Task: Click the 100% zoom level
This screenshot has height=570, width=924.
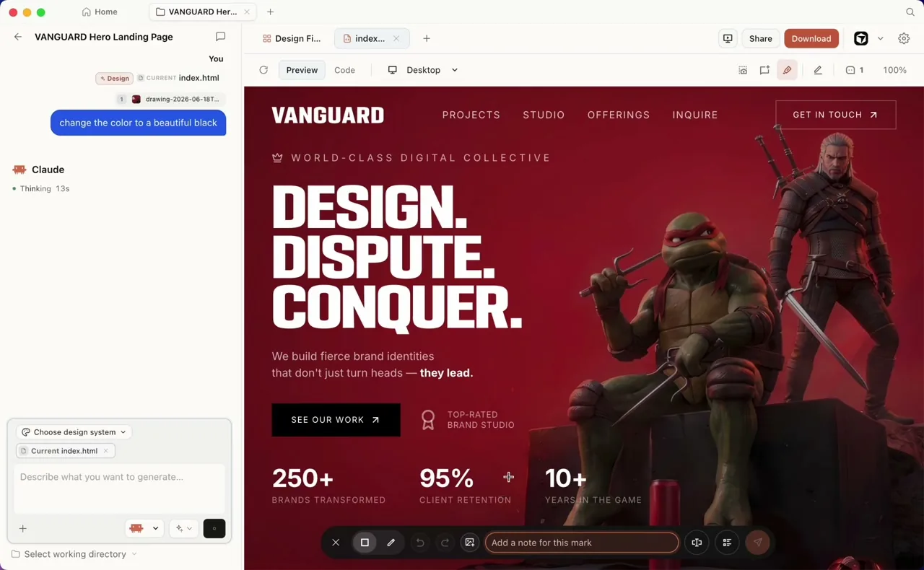Action: point(894,70)
